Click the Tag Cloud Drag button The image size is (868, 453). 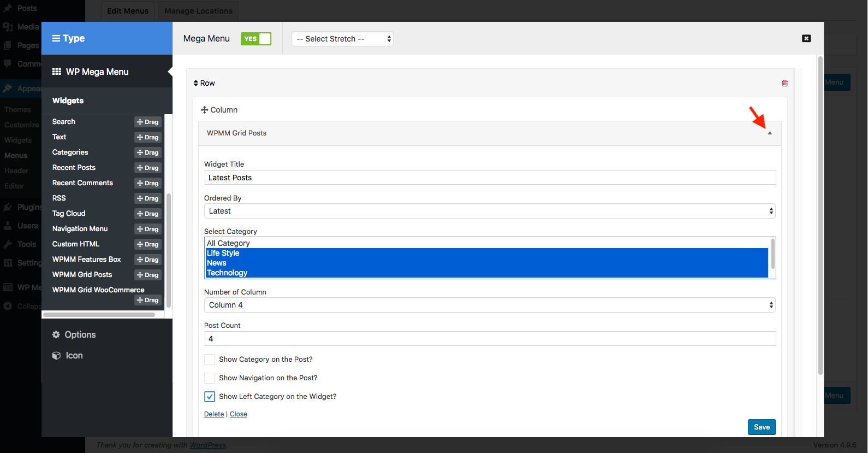point(148,214)
